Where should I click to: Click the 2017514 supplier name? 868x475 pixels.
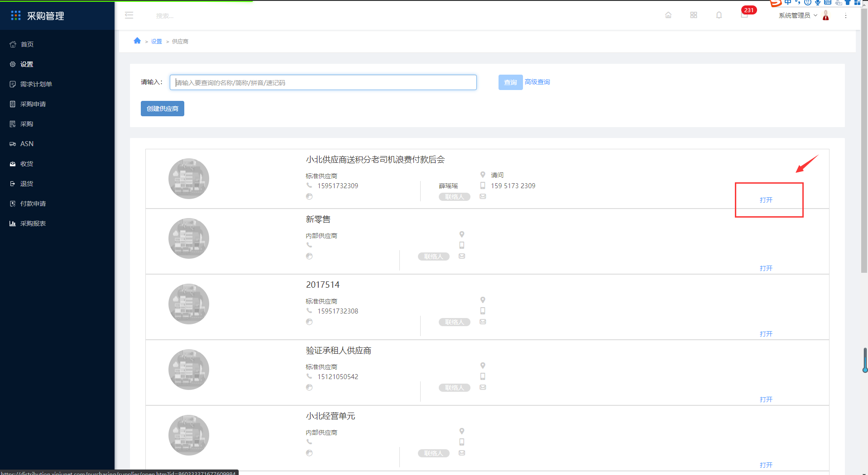pos(323,285)
